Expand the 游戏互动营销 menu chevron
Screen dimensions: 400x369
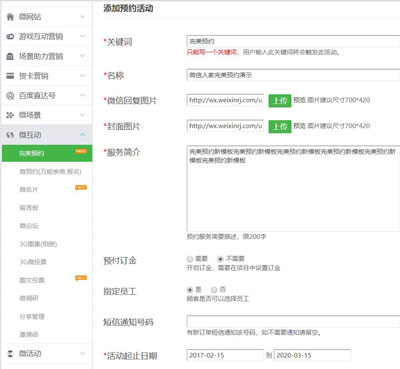[82, 36]
